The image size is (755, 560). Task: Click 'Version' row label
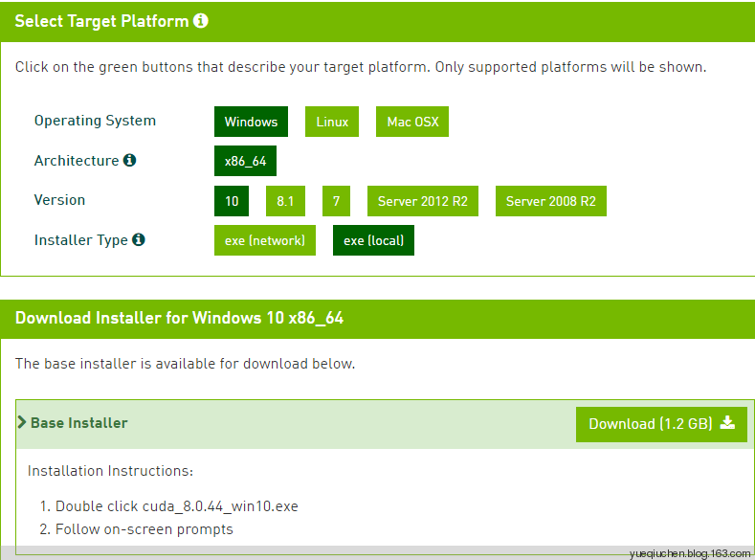coord(59,200)
